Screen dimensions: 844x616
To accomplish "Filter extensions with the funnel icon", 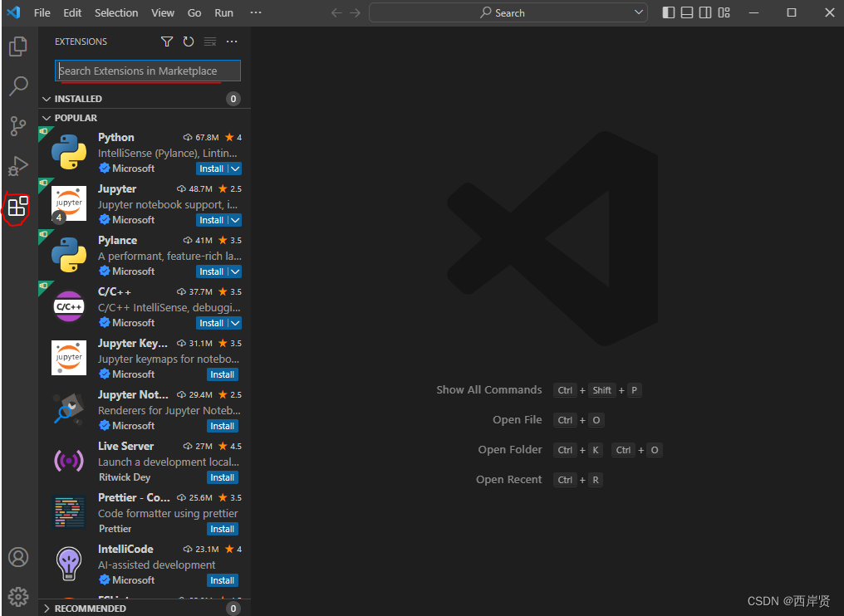I will click(x=167, y=42).
